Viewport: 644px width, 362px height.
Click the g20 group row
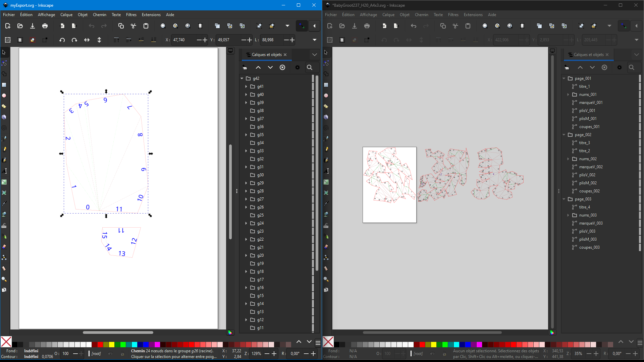point(276,255)
